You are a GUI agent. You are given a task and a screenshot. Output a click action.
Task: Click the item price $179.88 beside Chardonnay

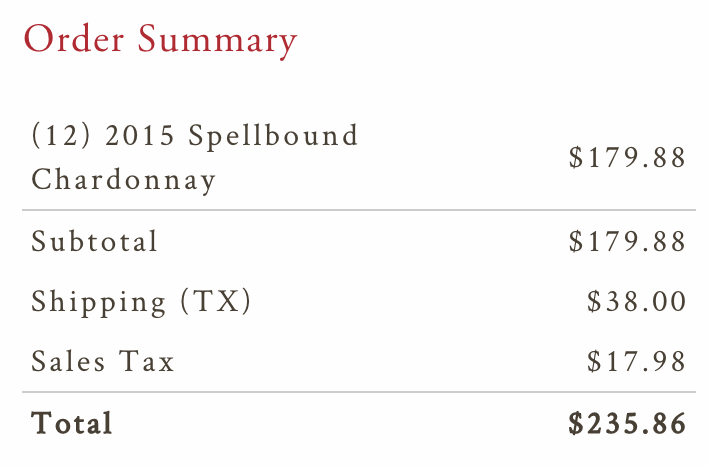627,158
